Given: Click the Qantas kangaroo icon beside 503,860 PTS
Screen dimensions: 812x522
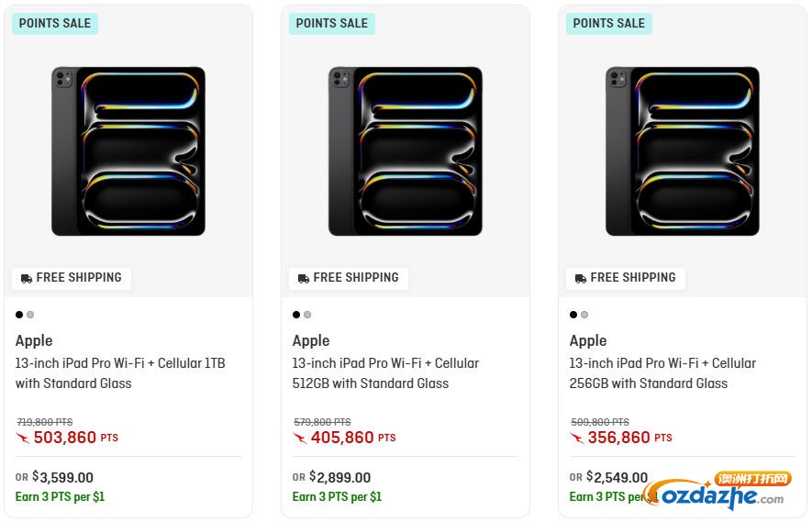Looking at the screenshot, I should pyautogui.click(x=23, y=438).
